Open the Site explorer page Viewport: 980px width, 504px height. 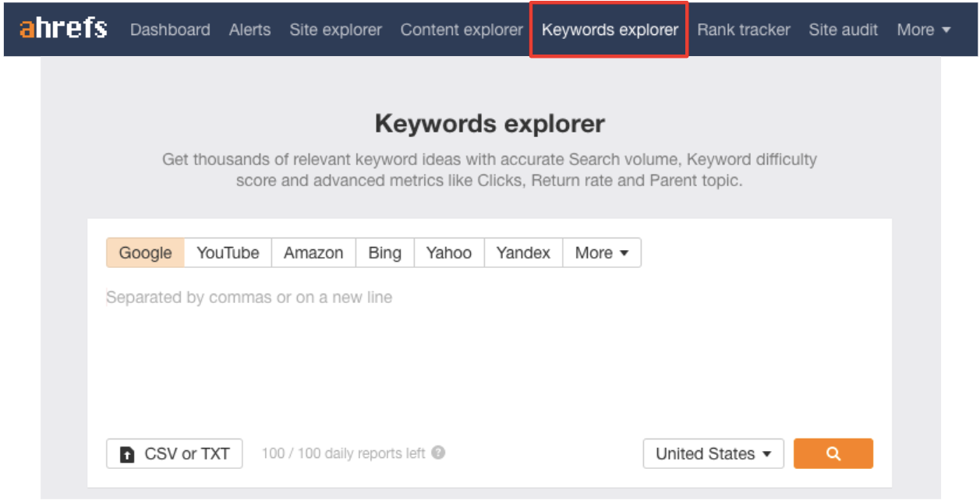[335, 30]
